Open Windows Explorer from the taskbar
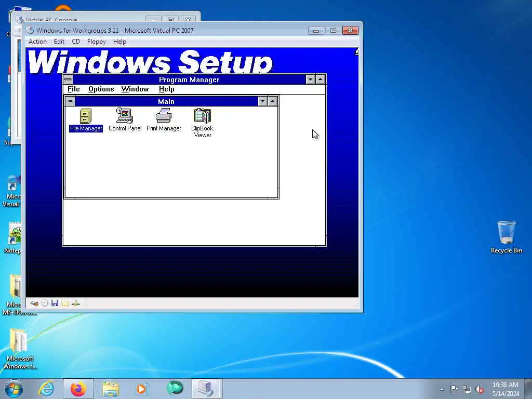This screenshot has width=532, height=399. click(111, 389)
